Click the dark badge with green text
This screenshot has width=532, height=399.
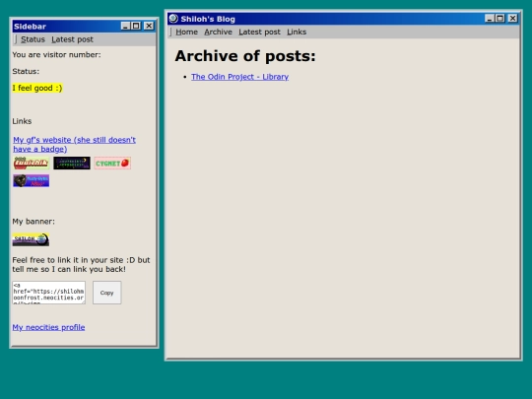click(x=72, y=163)
